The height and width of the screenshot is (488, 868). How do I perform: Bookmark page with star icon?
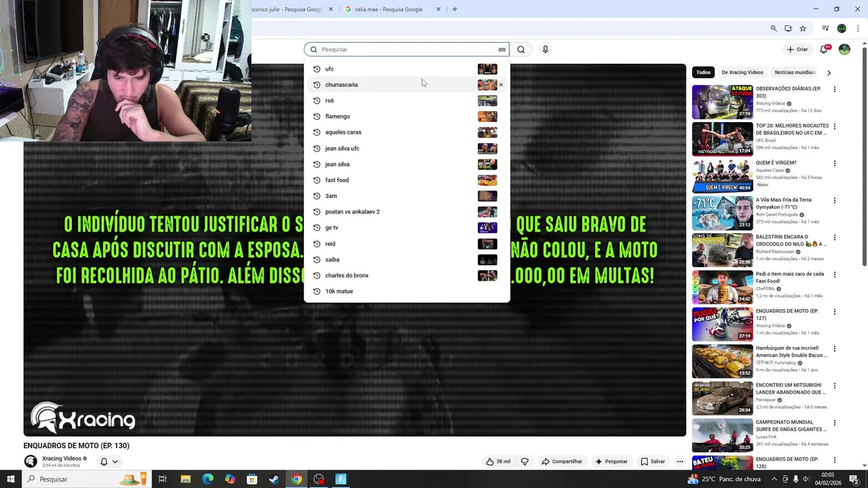click(x=803, y=28)
